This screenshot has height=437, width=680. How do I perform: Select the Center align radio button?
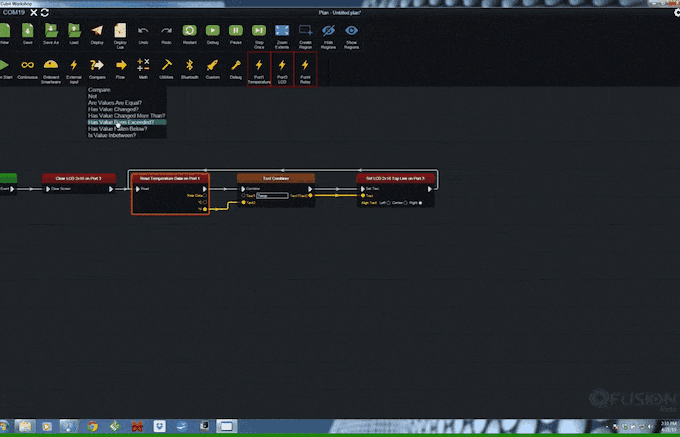pos(405,202)
